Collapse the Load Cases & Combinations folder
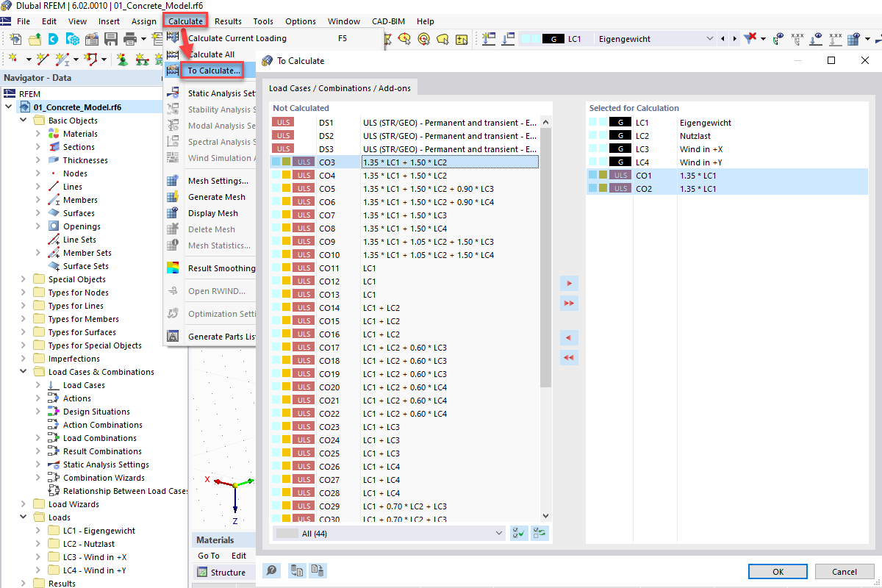The height and width of the screenshot is (588, 882). click(x=24, y=372)
